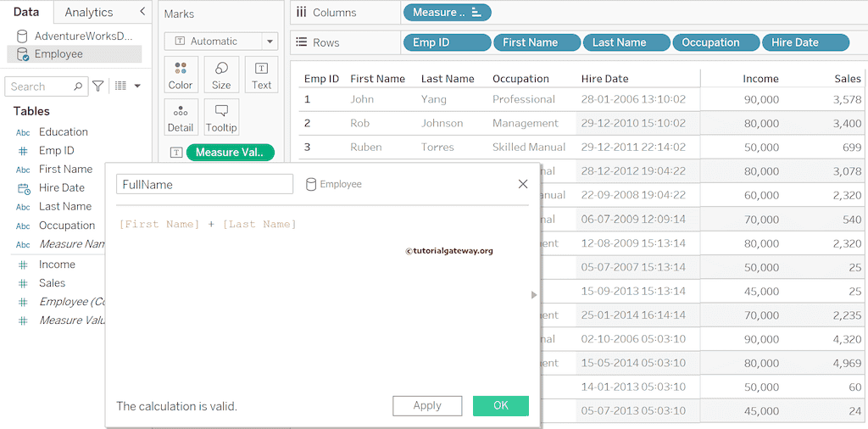Confirm the calculation with OK
This screenshot has height=429, width=868.
pyautogui.click(x=500, y=406)
